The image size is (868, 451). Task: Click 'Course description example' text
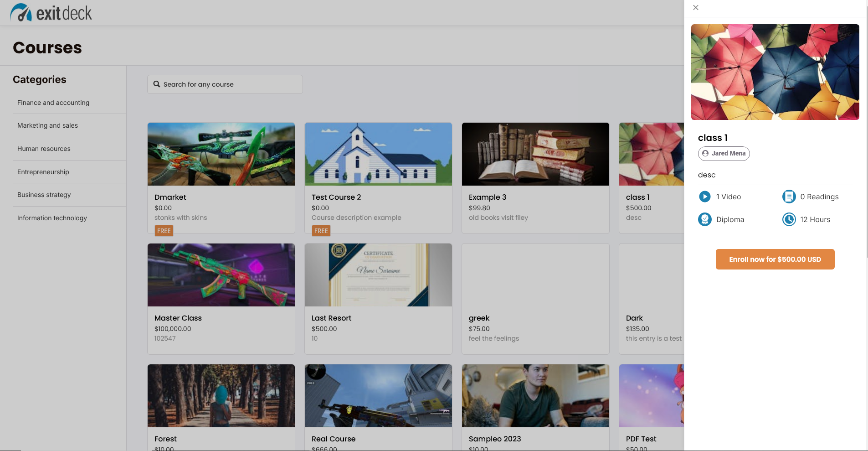point(356,218)
